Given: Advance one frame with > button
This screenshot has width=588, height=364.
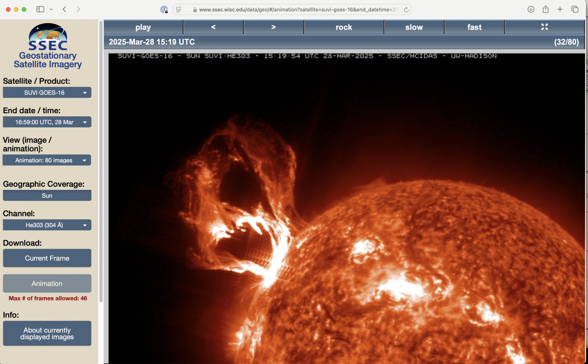Looking at the screenshot, I should click(273, 27).
